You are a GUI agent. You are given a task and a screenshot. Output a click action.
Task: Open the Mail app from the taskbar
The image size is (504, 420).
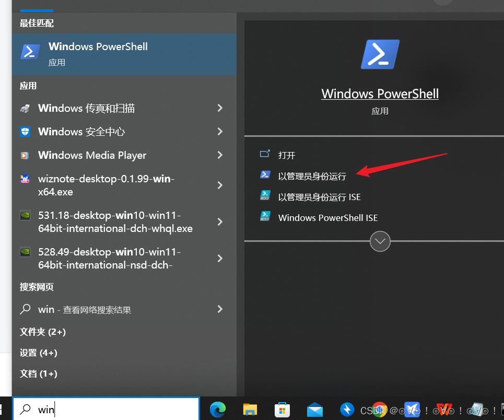tap(315, 410)
